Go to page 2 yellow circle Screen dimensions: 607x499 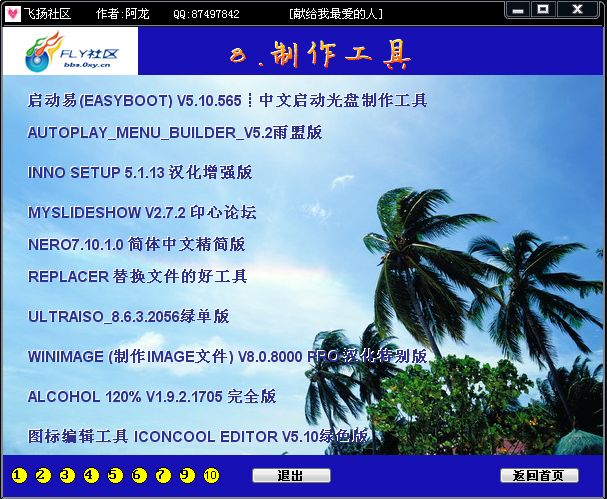point(43,475)
